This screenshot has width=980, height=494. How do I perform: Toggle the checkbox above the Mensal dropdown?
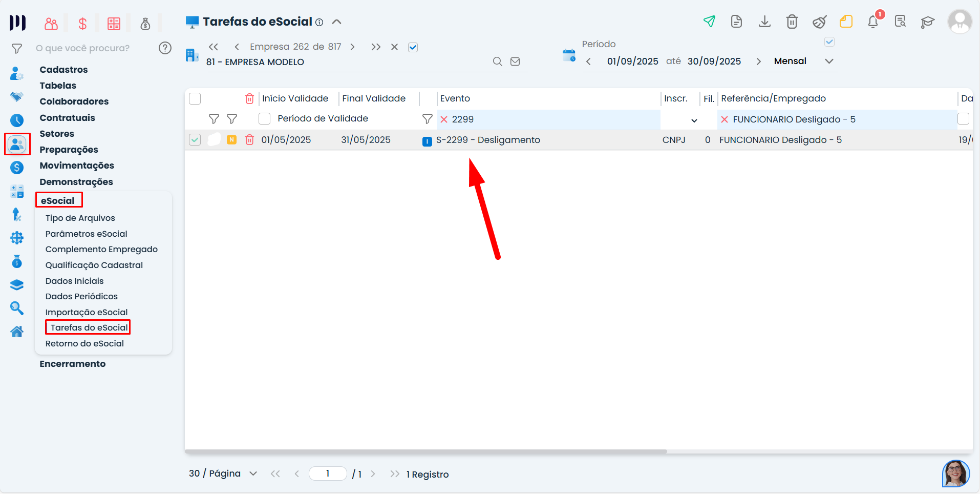click(x=829, y=42)
